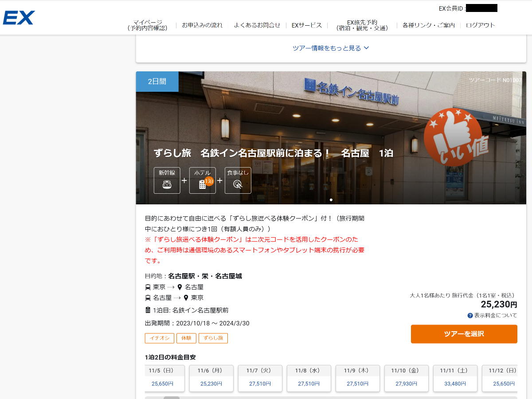Image resolution: width=532 pixels, height=399 pixels.
Task: Click ツアーを選択 button
Action: [464, 334]
